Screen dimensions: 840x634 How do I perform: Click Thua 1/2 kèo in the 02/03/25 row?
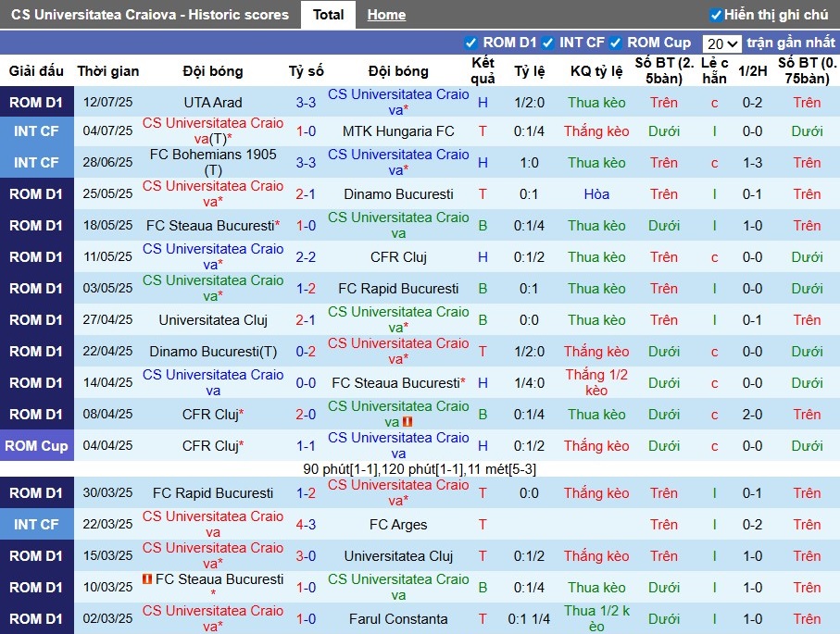click(596, 618)
